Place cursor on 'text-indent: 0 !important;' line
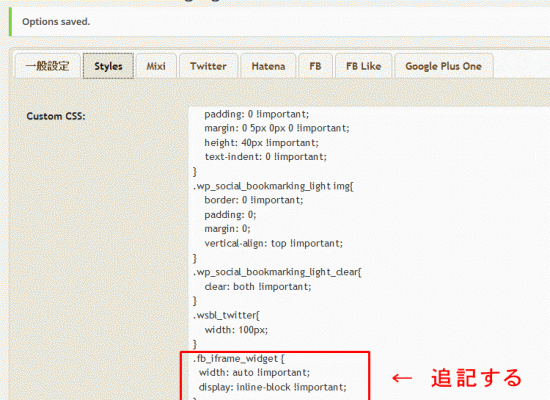This screenshot has width=550, height=400. (x=266, y=156)
